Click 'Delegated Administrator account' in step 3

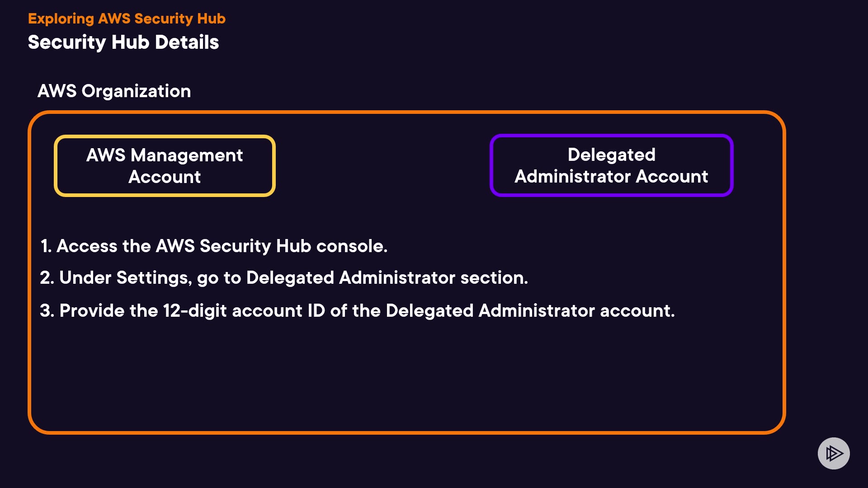pos(530,311)
